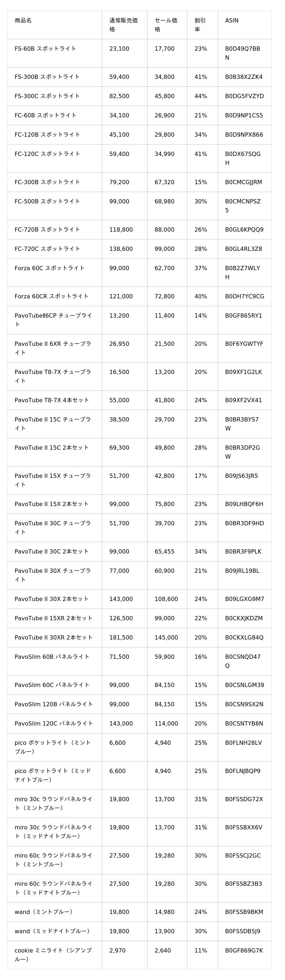Select ASIN B0FLNH28LV for pico mint blue
285x980 pixels.
tap(243, 743)
